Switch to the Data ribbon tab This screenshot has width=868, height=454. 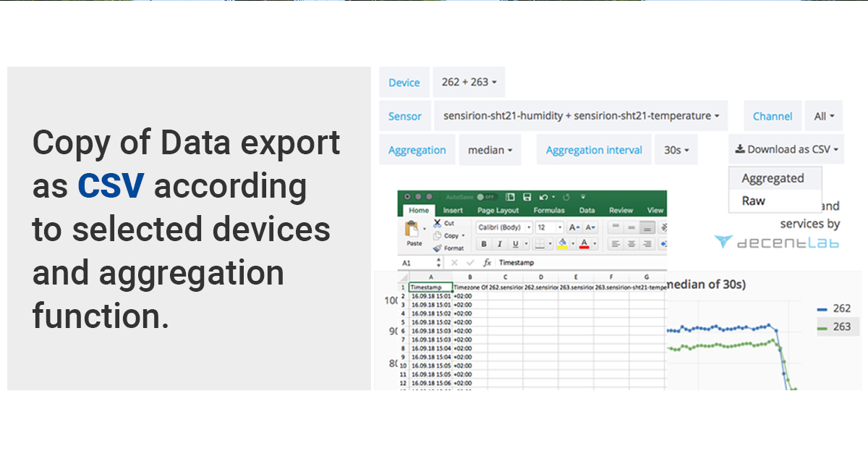[587, 211]
